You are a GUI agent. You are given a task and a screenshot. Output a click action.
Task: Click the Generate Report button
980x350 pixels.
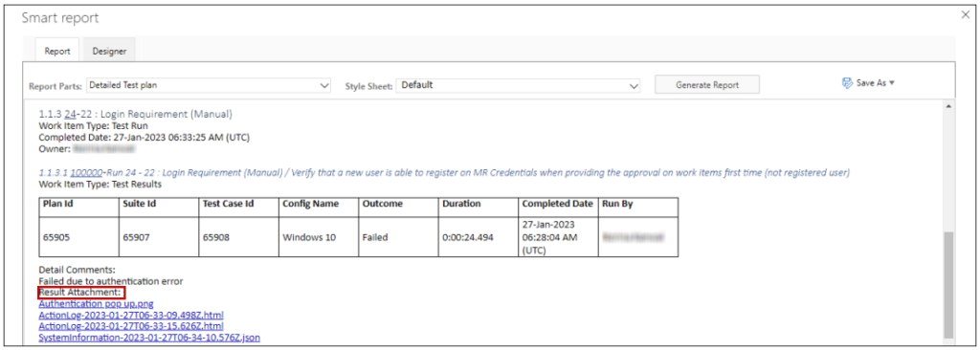[707, 85]
